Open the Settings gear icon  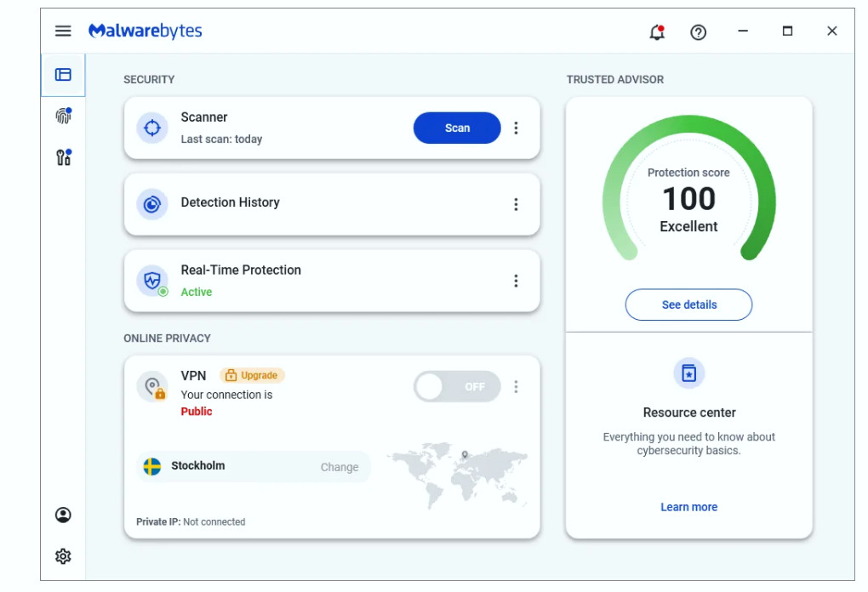pos(63,556)
